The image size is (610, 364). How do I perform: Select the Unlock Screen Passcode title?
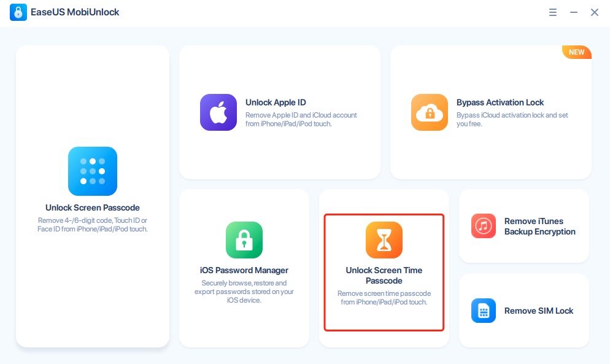[x=93, y=207]
